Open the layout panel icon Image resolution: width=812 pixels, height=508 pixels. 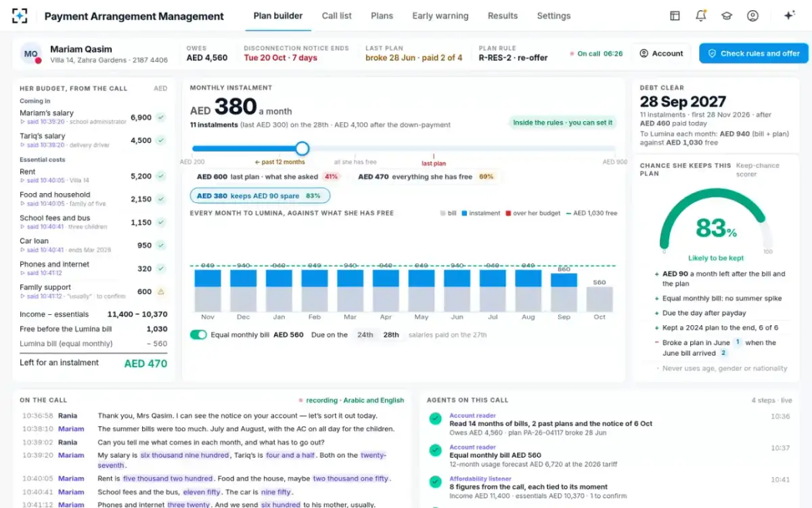pos(675,16)
